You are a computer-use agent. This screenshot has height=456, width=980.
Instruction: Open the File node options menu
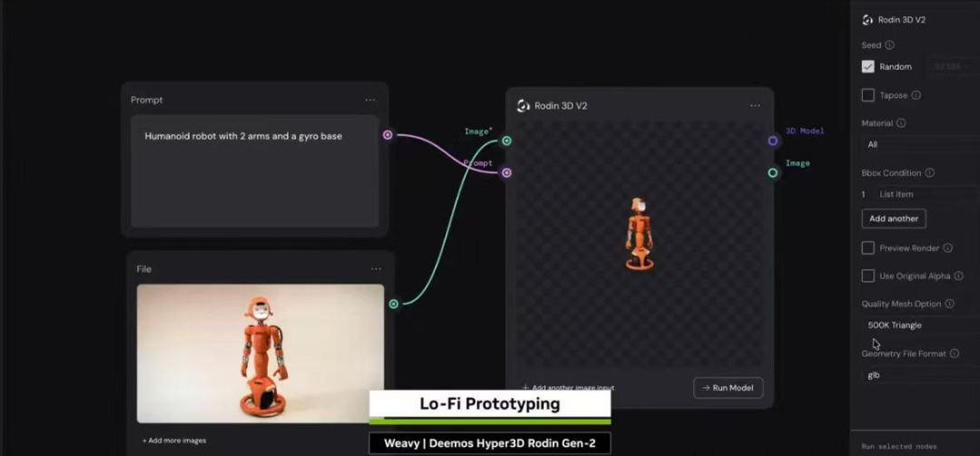coord(376,268)
